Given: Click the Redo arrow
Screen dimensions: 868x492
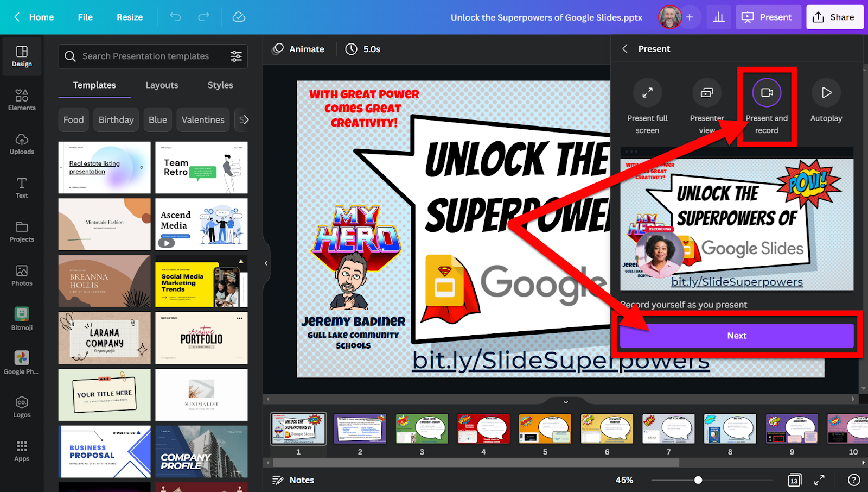Looking at the screenshot, I should coord(203,17).
